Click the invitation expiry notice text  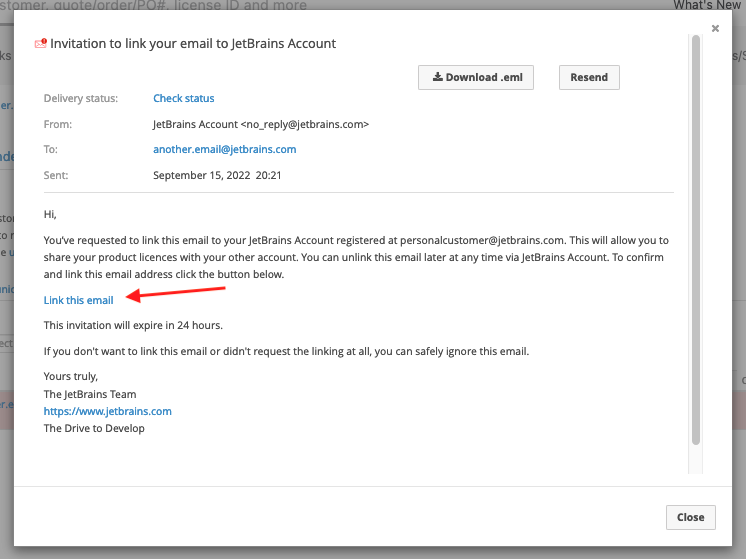click(x=133, y=325)
